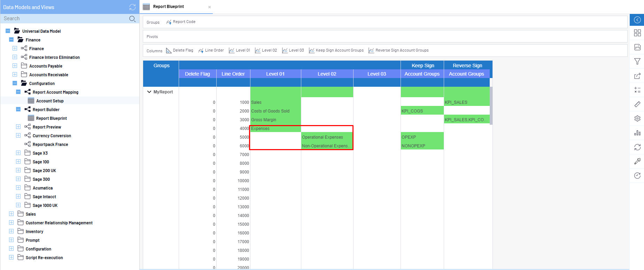Switch to the Report Blueprint tab
The height and width of the screenshot is (270, 644).
169,7
